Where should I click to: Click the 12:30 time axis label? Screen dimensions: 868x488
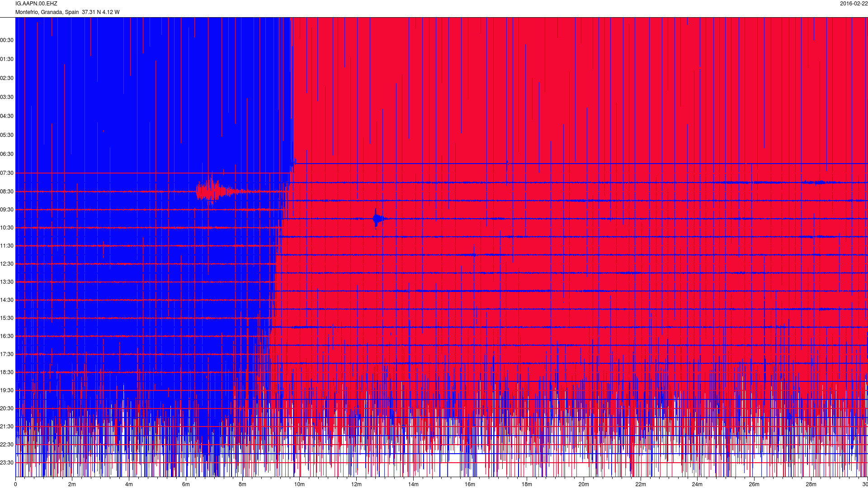(7, 264)
